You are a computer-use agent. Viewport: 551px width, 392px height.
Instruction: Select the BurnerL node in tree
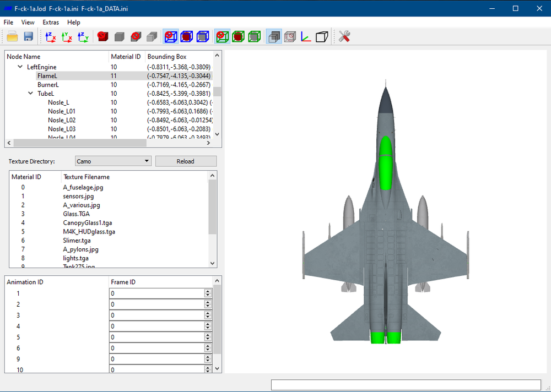point(48,85)
